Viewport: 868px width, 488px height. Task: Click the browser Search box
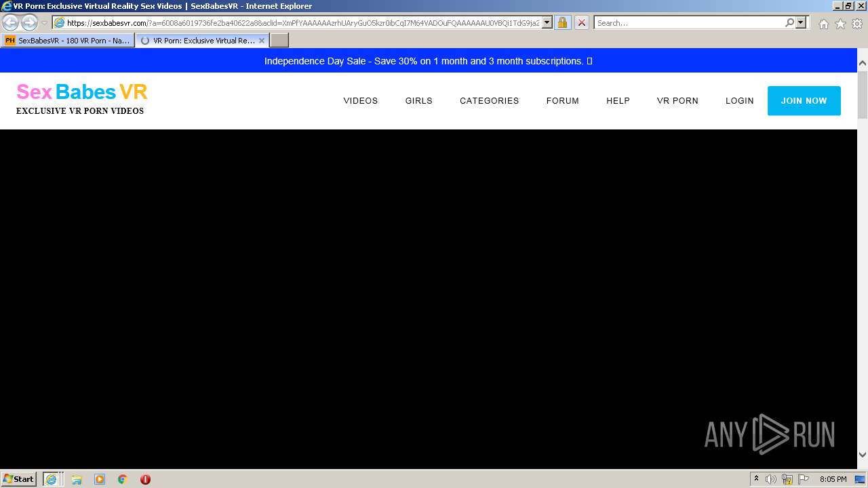coord(689,23)
